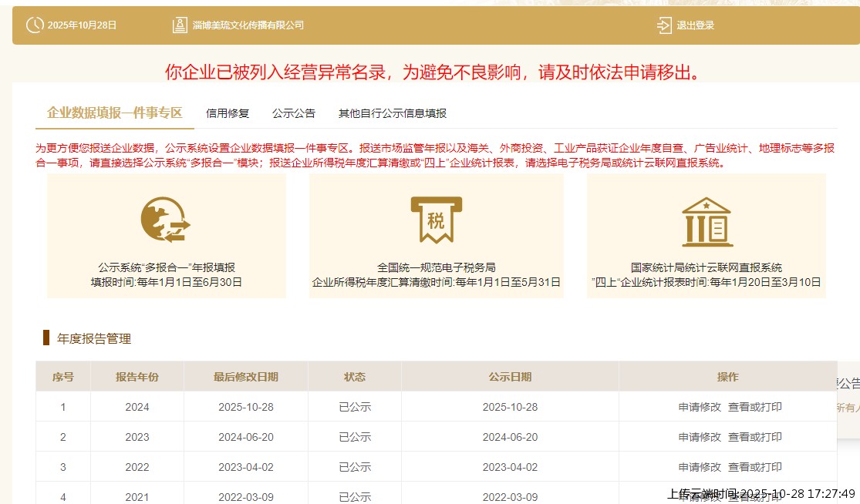Open the 多报合一 annual report map icon
The width and height of the screenshot is (860, 504).
coord(166,219)
